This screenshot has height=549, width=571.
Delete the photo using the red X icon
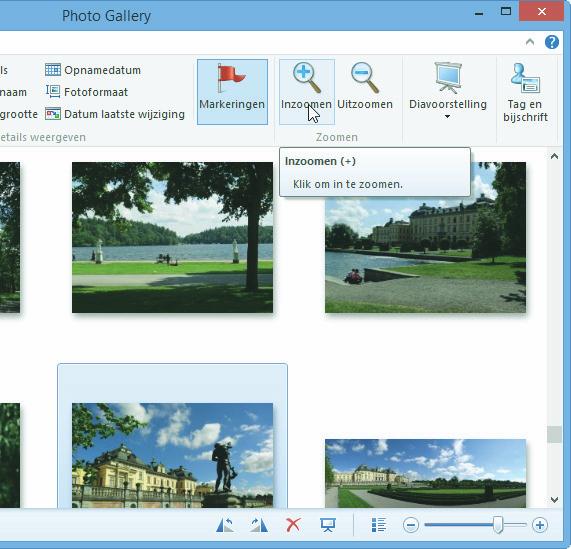[x=293, y=525]
